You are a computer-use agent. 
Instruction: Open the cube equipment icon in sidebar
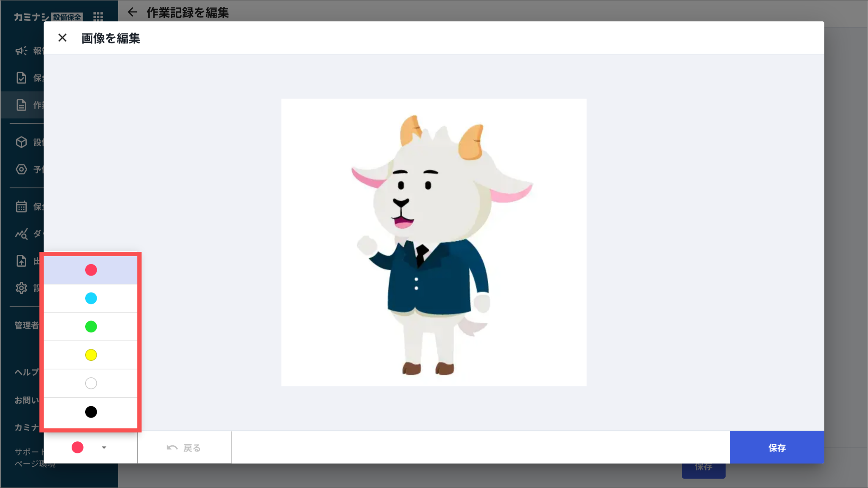tap(21, 142)
